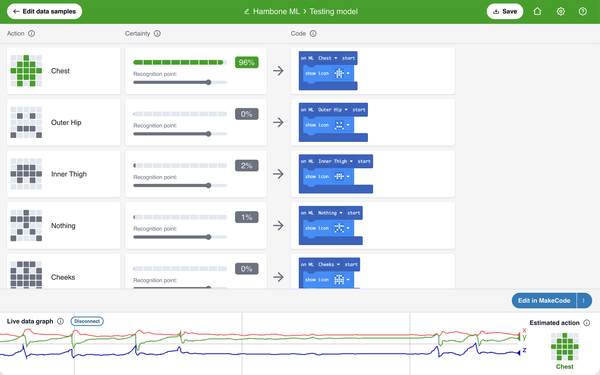
Task: Click the Code column info icon
Action: [x=313, y=34]
